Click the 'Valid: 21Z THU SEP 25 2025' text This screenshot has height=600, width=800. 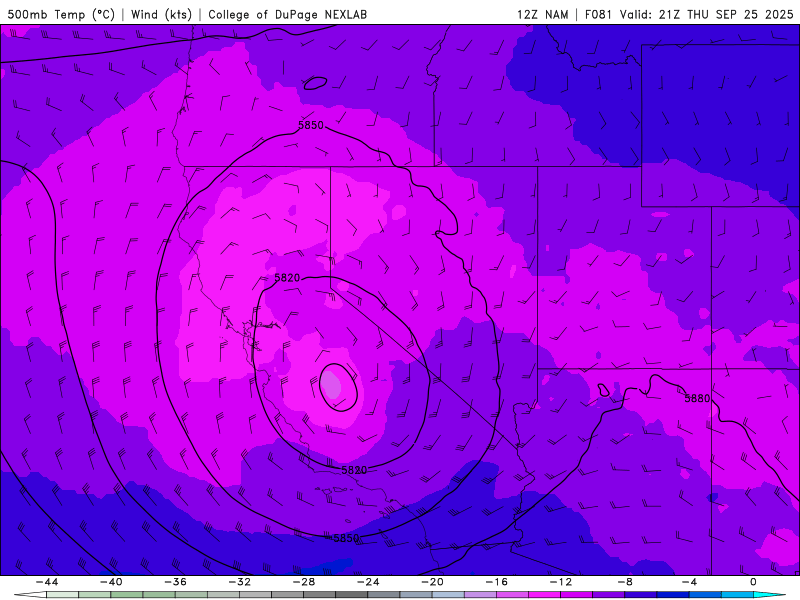pos(707,14)
